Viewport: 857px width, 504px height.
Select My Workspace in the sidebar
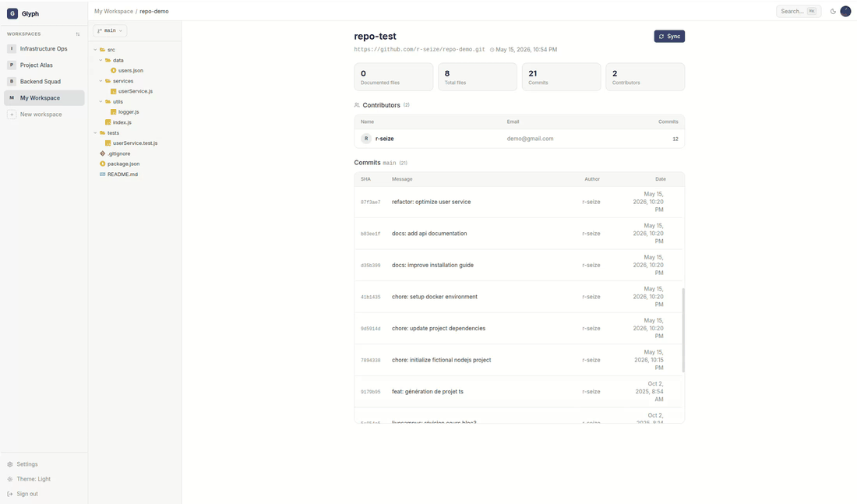click(x=44, y=98)
